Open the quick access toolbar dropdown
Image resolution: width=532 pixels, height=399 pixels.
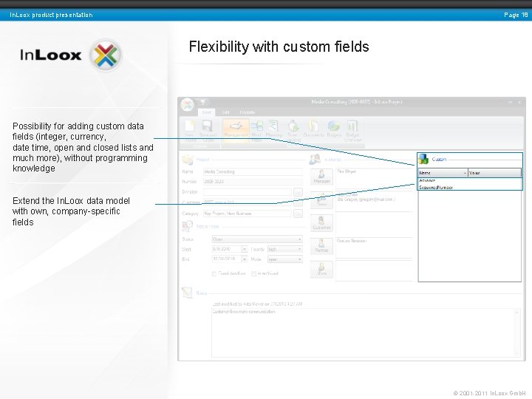pos(203,102)
